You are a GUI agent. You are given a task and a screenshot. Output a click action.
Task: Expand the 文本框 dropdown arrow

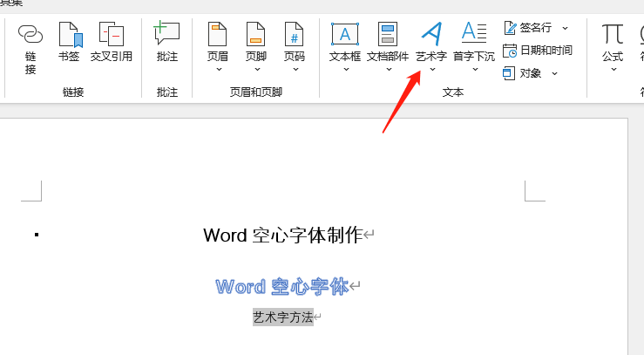pyautogui.click(x=346, y=70)
